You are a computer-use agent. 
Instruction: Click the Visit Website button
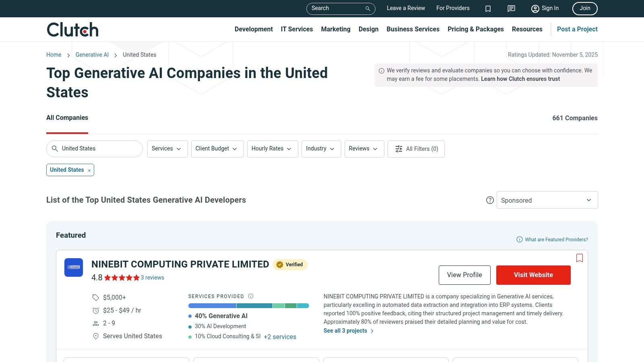point(533,275)
